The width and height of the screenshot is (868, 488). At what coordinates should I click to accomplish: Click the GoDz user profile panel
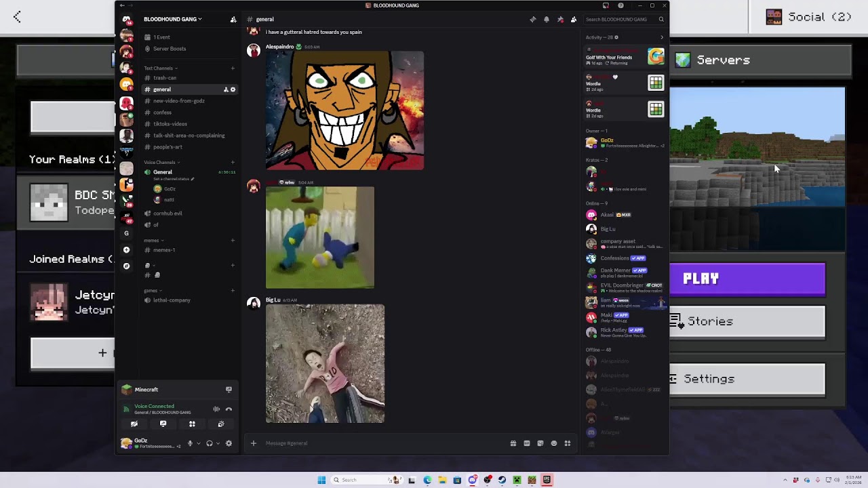click(x=151, y=443)
